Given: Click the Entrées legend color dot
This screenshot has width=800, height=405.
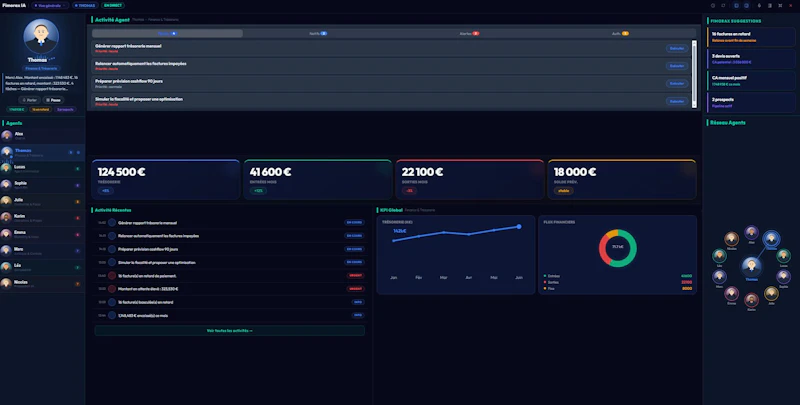Looking at the screenshot, I should pyautogui.click(x=544, y=276).
